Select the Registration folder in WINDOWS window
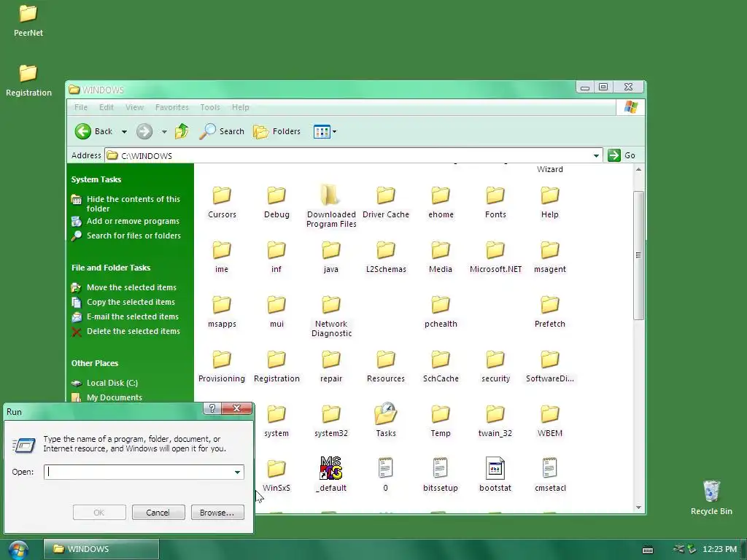The width and height of the screenshot is (747, 560). point(276,367)
